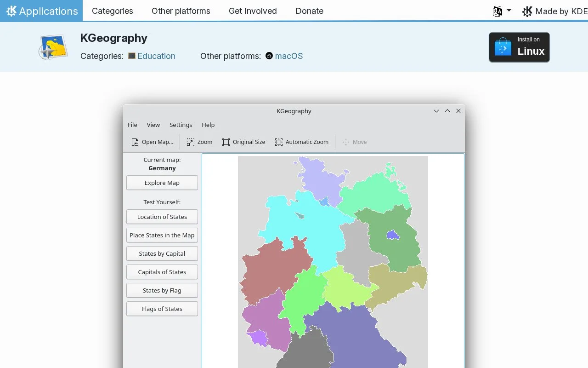Open the Donate page
The height and width of the screenshot is (368, 588).
(310, 11)
